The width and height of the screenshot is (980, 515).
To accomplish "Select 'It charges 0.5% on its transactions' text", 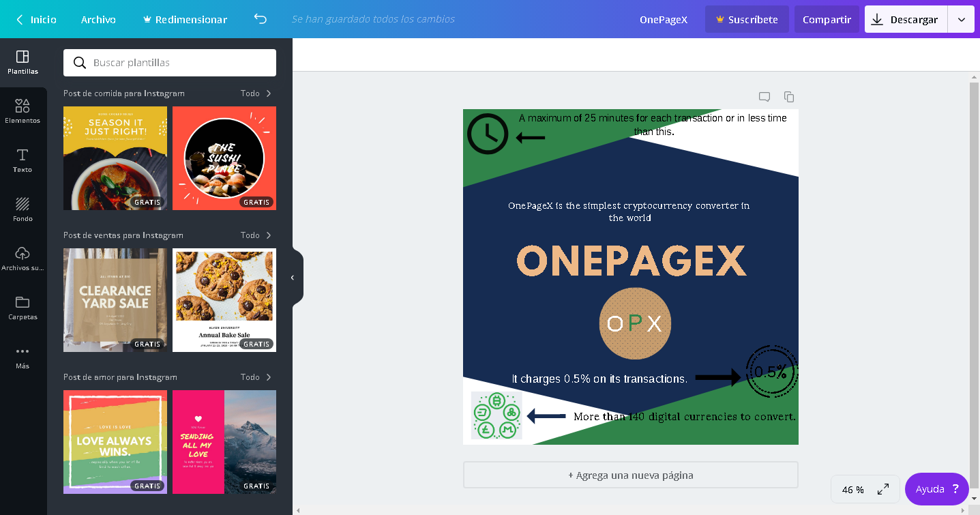I will coord(599,379).
